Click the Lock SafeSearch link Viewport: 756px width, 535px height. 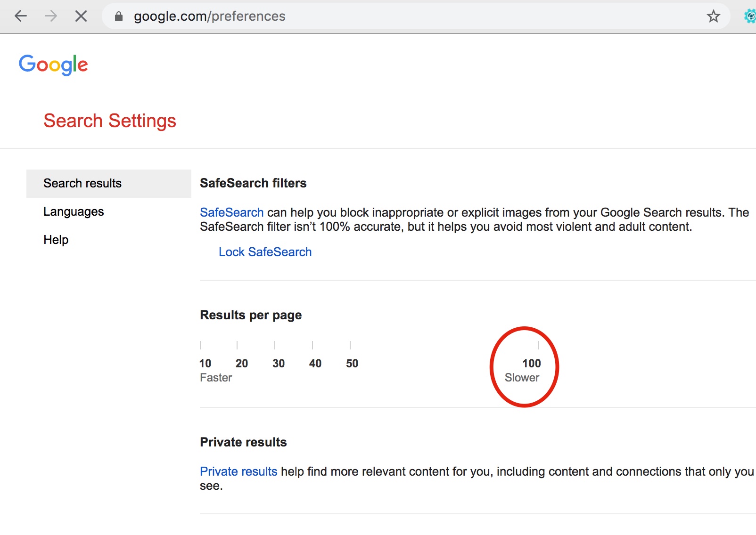click(x=265, y=252)
